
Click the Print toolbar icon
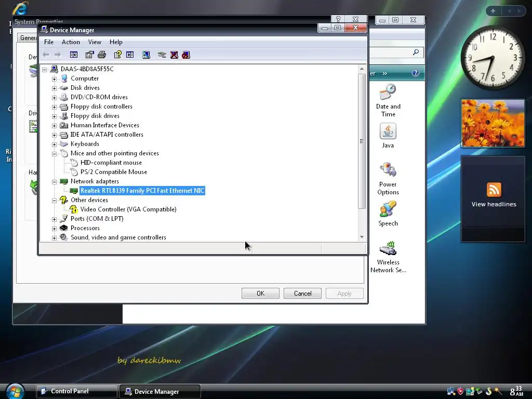click(x=102, y=55)
